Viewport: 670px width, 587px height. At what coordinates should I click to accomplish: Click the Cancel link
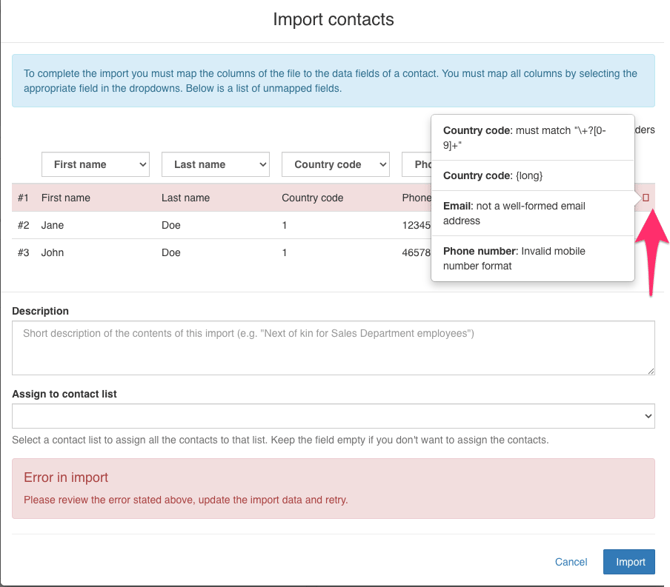[570, 562]
